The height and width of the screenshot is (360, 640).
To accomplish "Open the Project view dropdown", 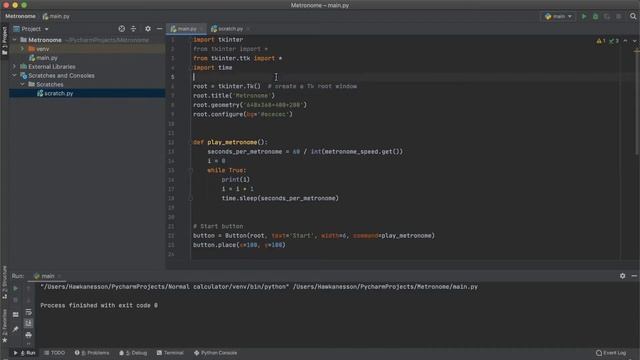I will click(x=31, y=29).
